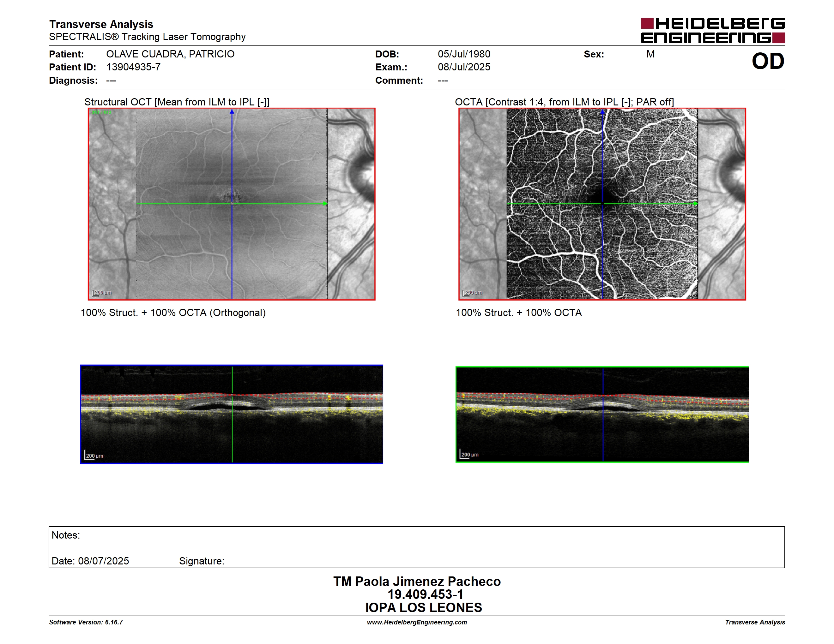Image resolution: width=834 pixels, height=644 pixels.
Task: Click the 'Transverse Analysis' title heading
Action: (x=101, y=24)
